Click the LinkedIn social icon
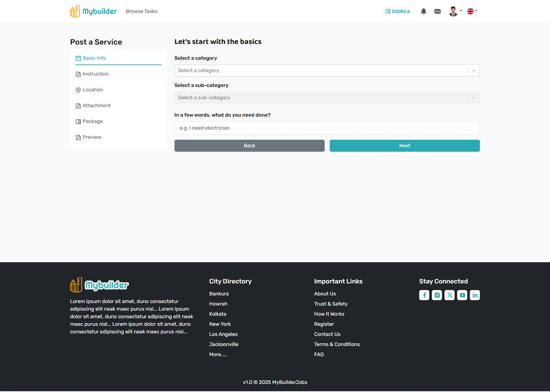This screenshot has height=392, width=550. [475, 295]
